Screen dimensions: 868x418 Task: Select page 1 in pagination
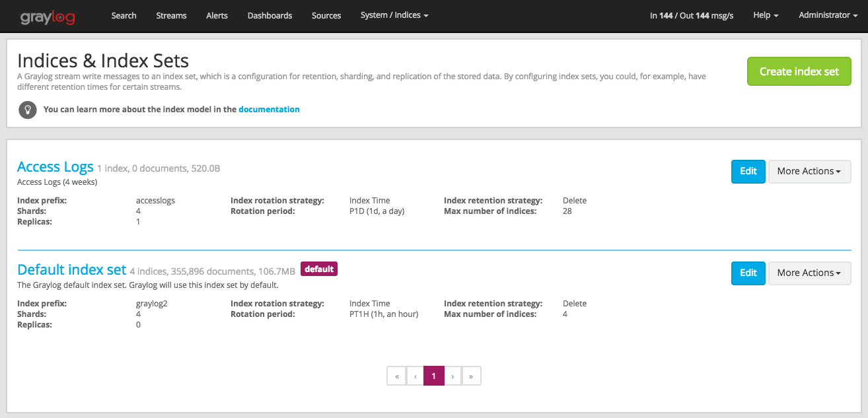[x=433, y=376]
